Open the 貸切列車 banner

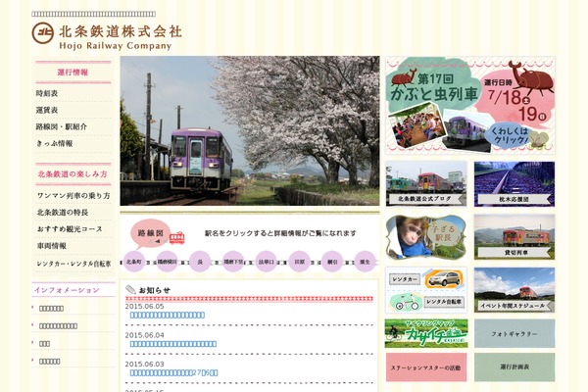coord(514,237)
